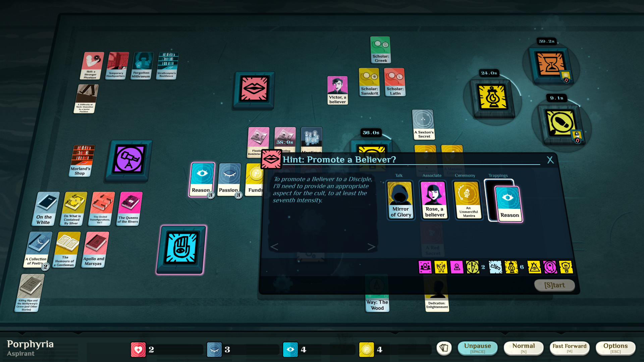
Task: Toggle Normal speed mode
Action: point(526,349)
